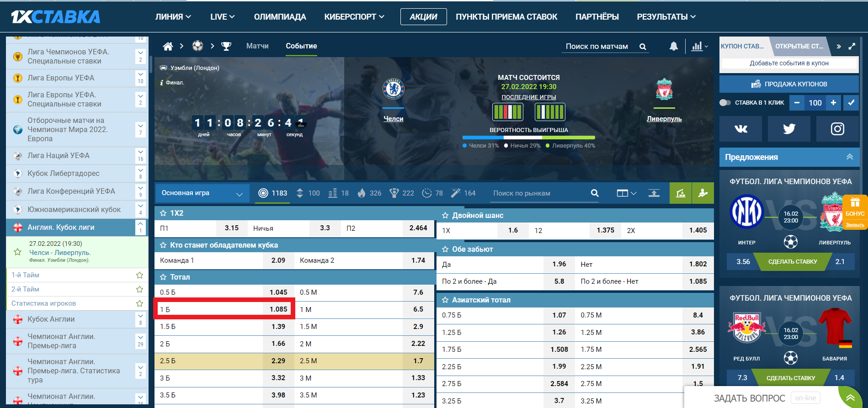Open the football sport breadcrumb icon
This screenshot has height=408, width=868.
point(197,46)
